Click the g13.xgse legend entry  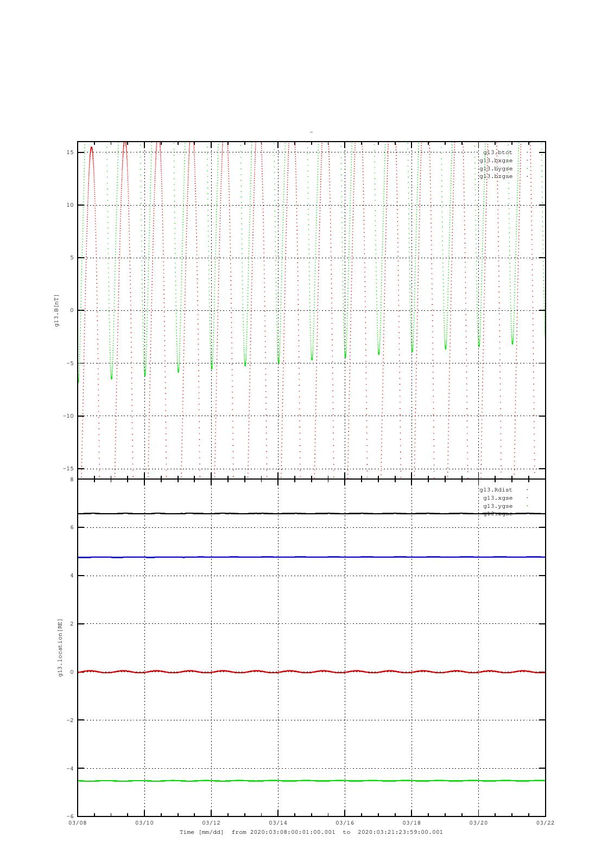pyautogui.click(x=498, y=498)
